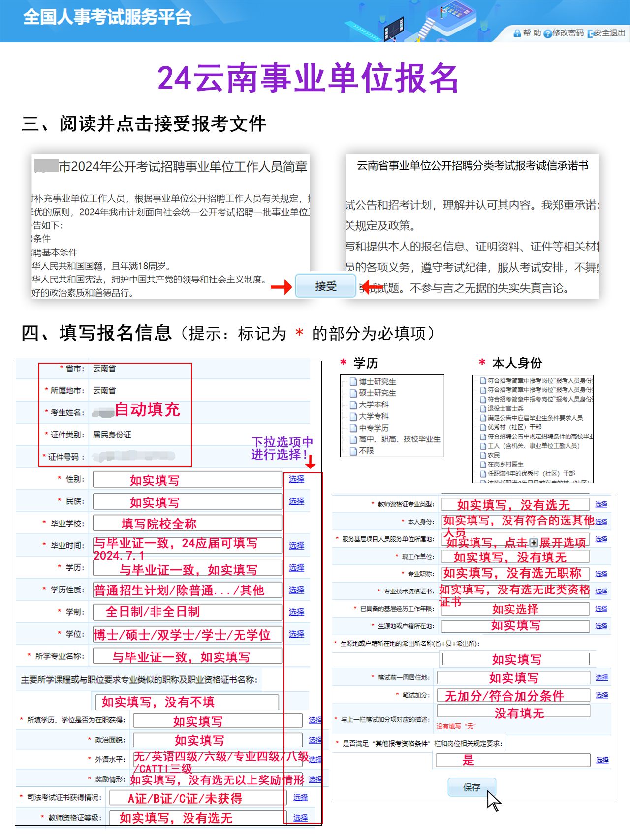Open the 选择 dropdown for 司法考试证书获得情况
This screenshot has width=630, height=840.
click(x=300, y=798)
